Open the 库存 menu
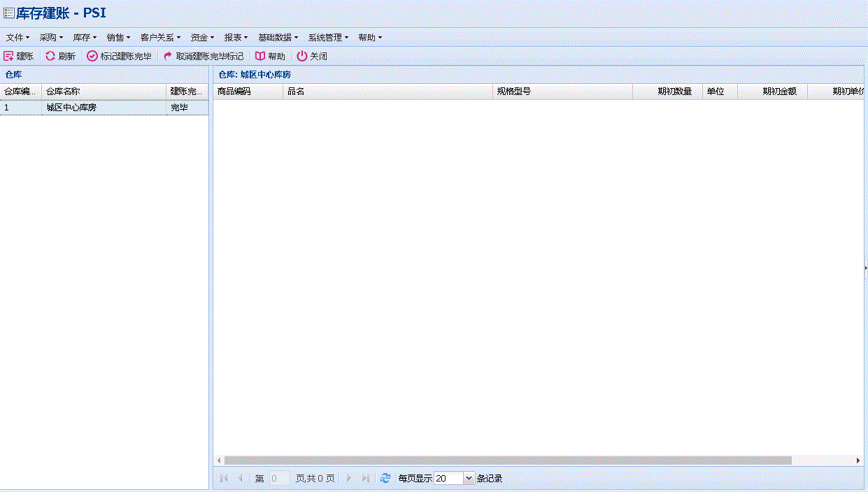 (x=85, y=37)
